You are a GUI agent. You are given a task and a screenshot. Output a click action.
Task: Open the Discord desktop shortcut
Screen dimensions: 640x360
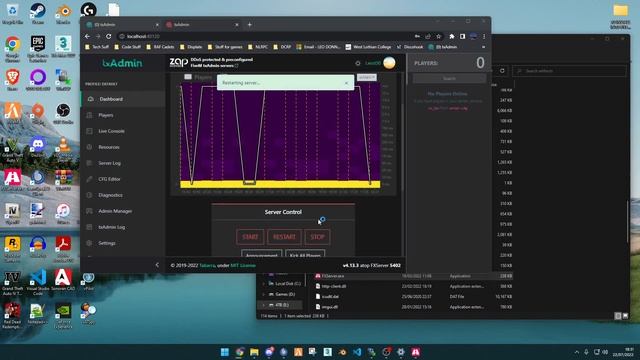38,147
